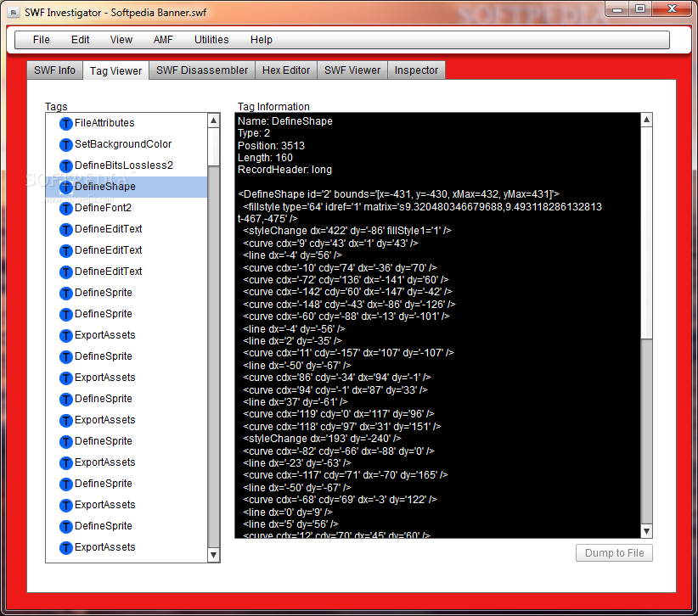This screenshot has width=698, height=616.
Task: Click the T icon beside DefineShape
Action: pos(66,188)
